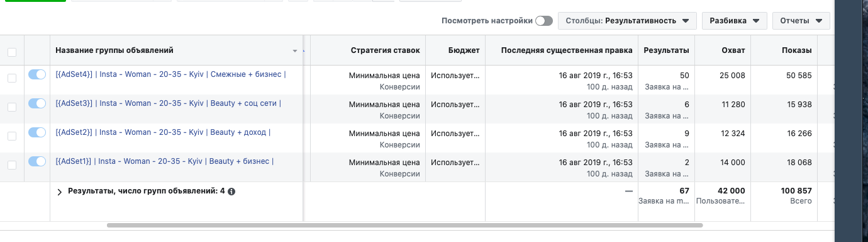Sort by the "Охват" column header
The height and width of the screenshot is (242, 868).
click(x=733, y=50)
